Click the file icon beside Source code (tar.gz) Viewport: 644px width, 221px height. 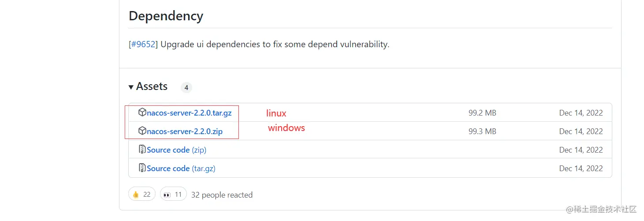click(142, 168)
